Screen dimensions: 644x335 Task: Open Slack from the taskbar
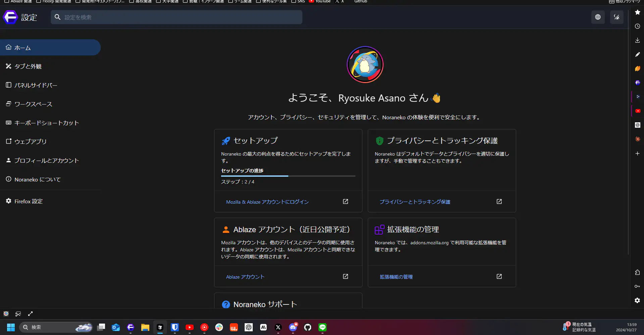click(219, 327)
